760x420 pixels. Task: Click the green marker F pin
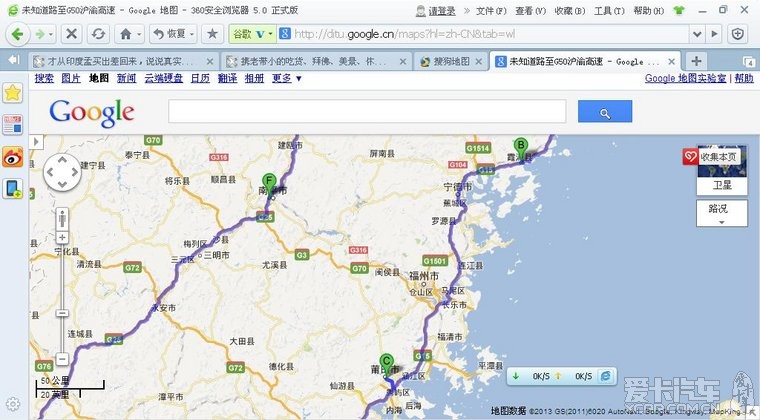(x=269, y=185)
